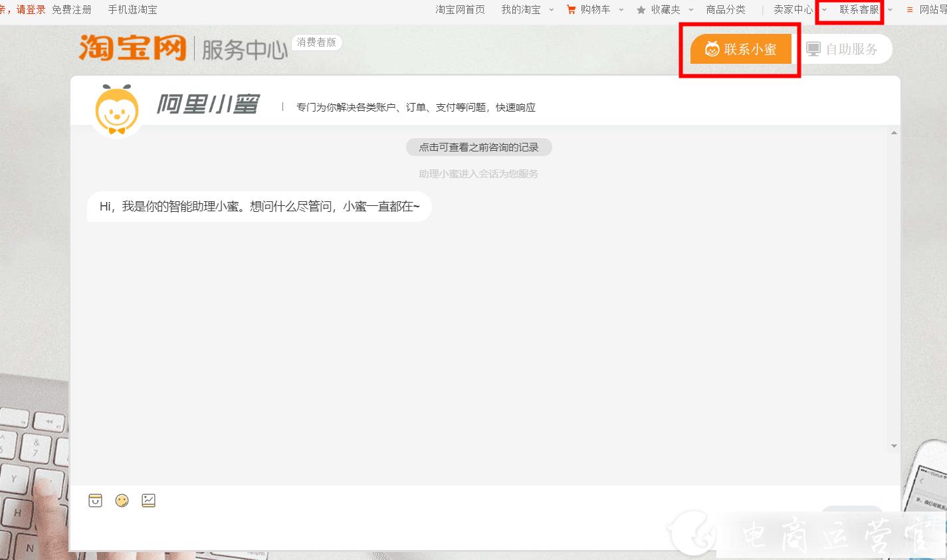The image size is (947, 560).
Task: Click the 助理小蜜进入会话为您服务 notice
Action: [x=478, y=174]
